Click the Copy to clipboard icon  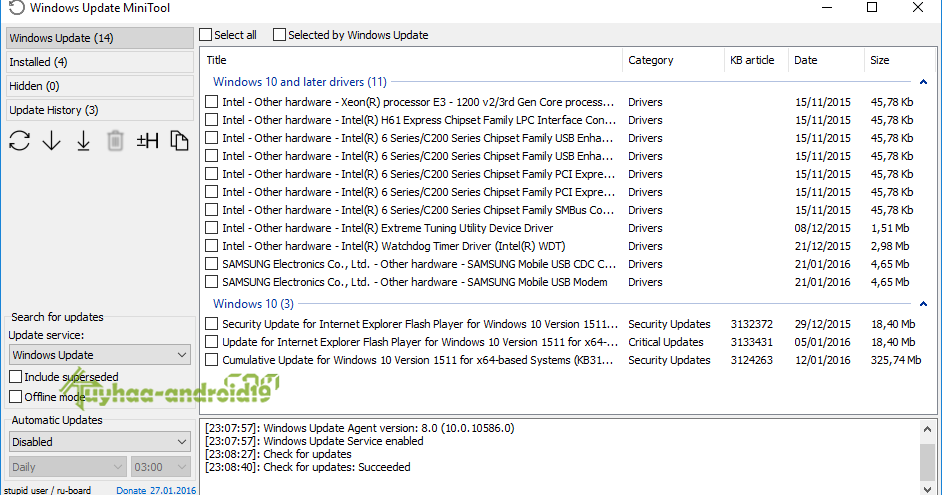tap(179, 141)
